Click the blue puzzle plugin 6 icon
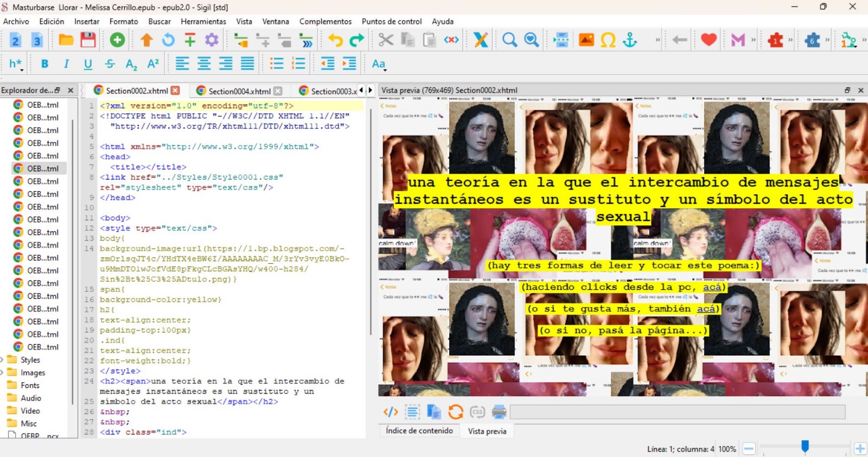868x457 pixels. (x=812, y=40)
